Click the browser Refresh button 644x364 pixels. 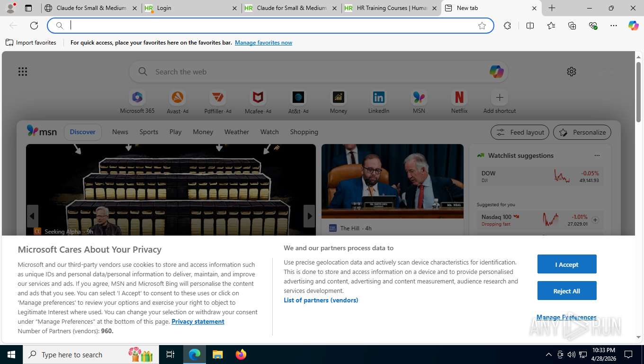(34, 26)
